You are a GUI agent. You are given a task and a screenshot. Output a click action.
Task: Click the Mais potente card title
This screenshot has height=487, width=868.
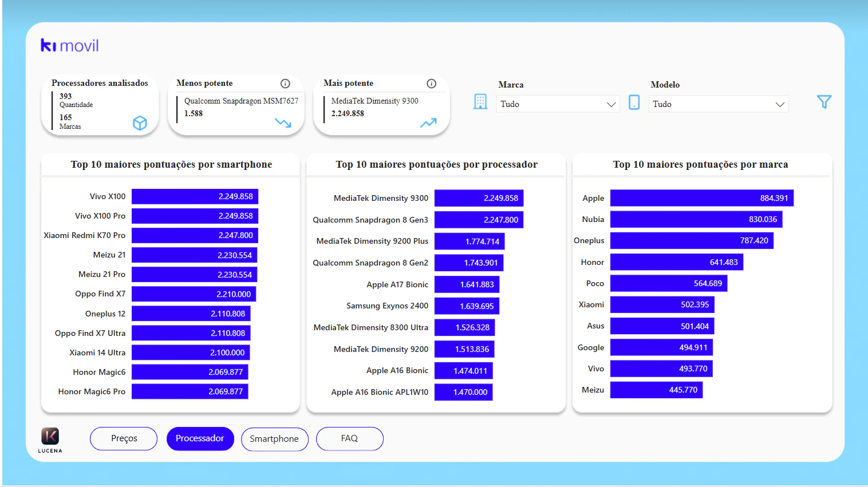(x=348, y=83)
